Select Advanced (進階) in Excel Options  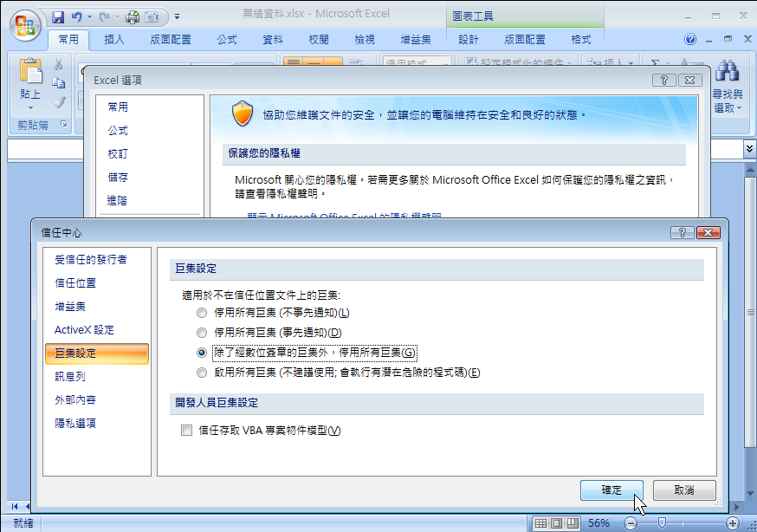[117, 200]
